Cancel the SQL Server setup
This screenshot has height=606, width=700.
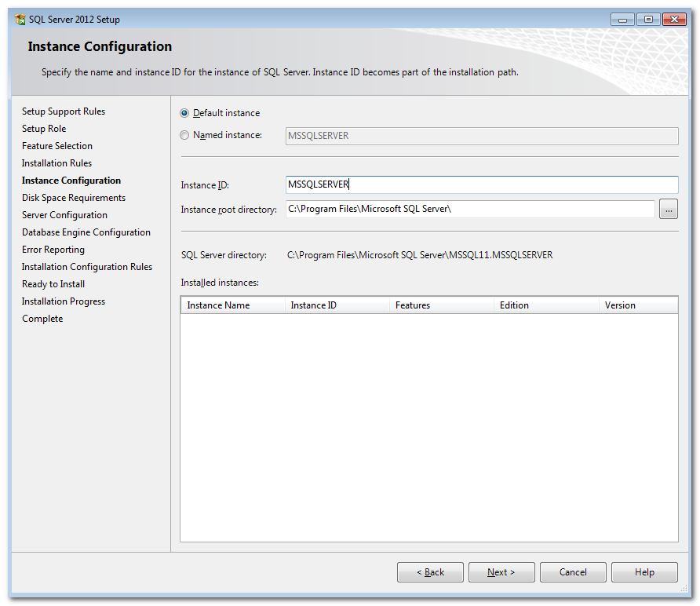(573, 572)
